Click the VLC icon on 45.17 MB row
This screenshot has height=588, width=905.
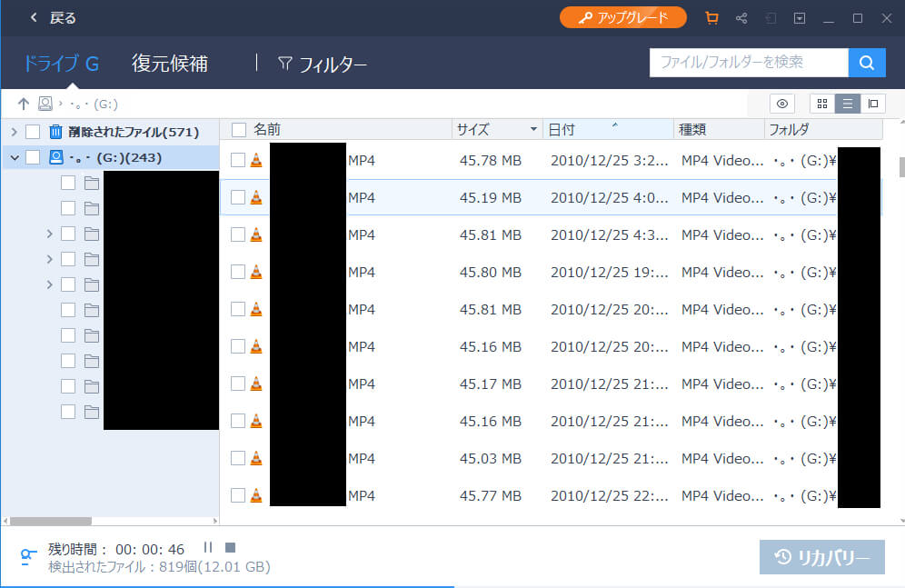[256, 384]
